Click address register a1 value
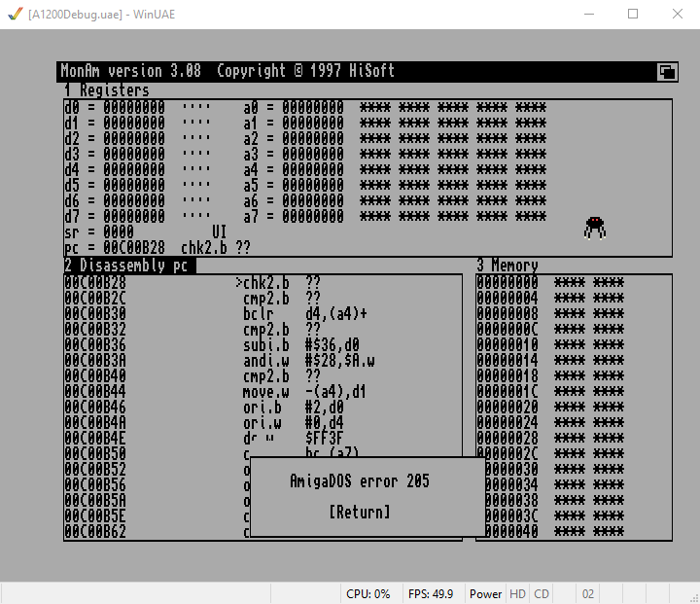Image resolution: width=700 pixels, height=604 pixels. (312, 123)
